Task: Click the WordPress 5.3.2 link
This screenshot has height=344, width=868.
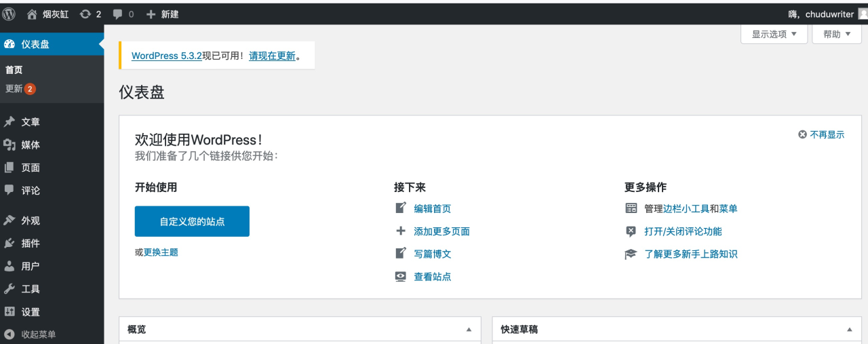Action: (167, 56)
